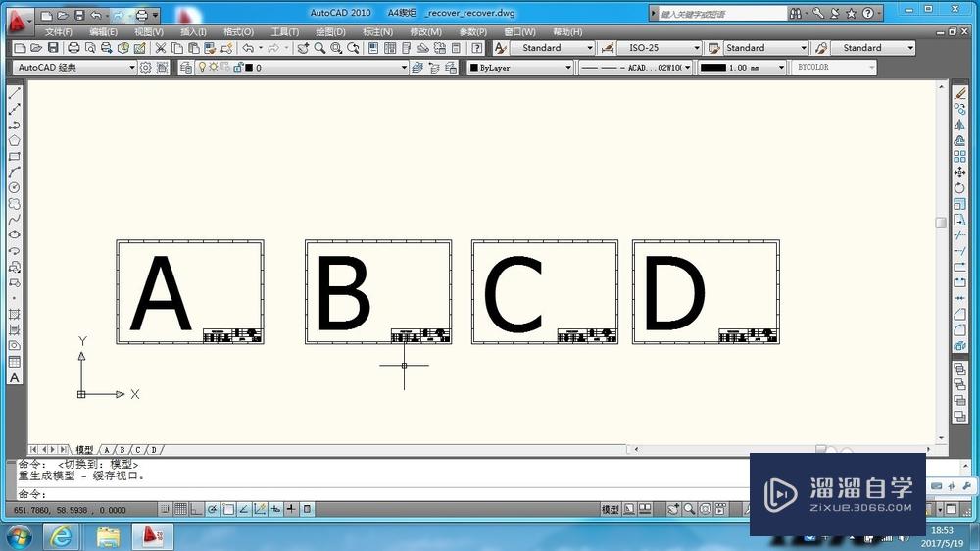Open Plot Preview from standard toolbar
This screenshot has height=551, width=980.
[x=90, y=48]
